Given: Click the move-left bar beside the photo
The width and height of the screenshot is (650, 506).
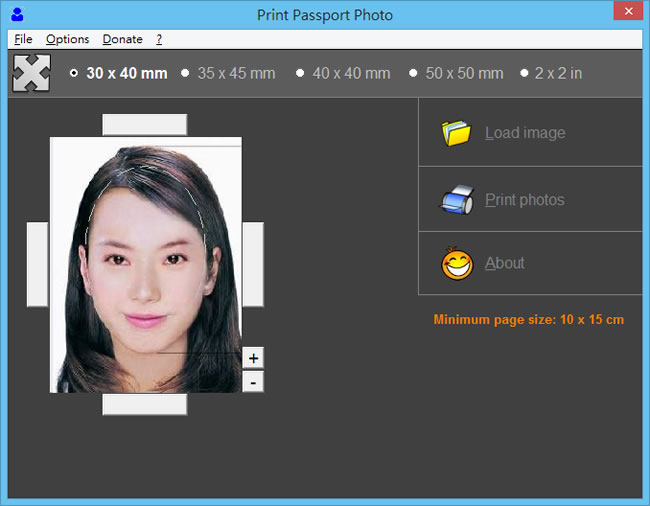Looking at the screenshot, I should pos(37,264).
